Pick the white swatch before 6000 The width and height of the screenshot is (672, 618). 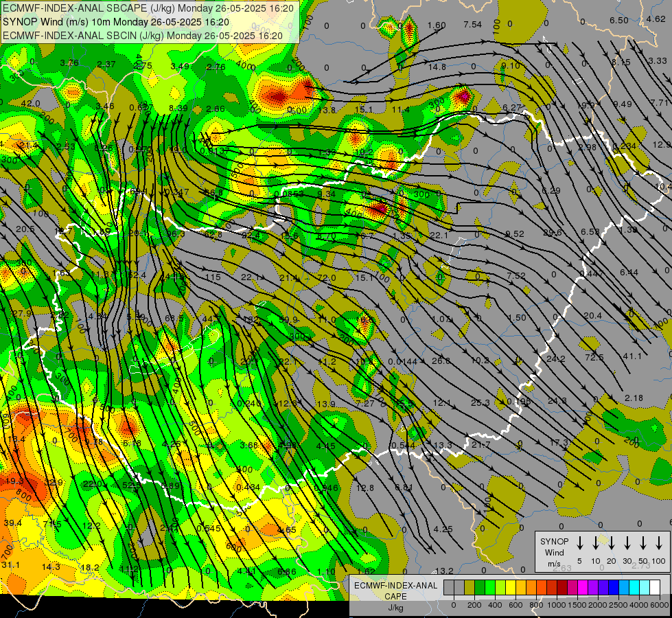(654, 587)
